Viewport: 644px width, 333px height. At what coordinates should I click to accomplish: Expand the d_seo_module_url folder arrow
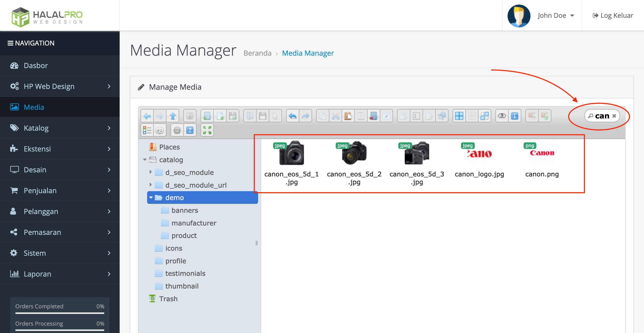pyautogui.click(x=150, y=185)
